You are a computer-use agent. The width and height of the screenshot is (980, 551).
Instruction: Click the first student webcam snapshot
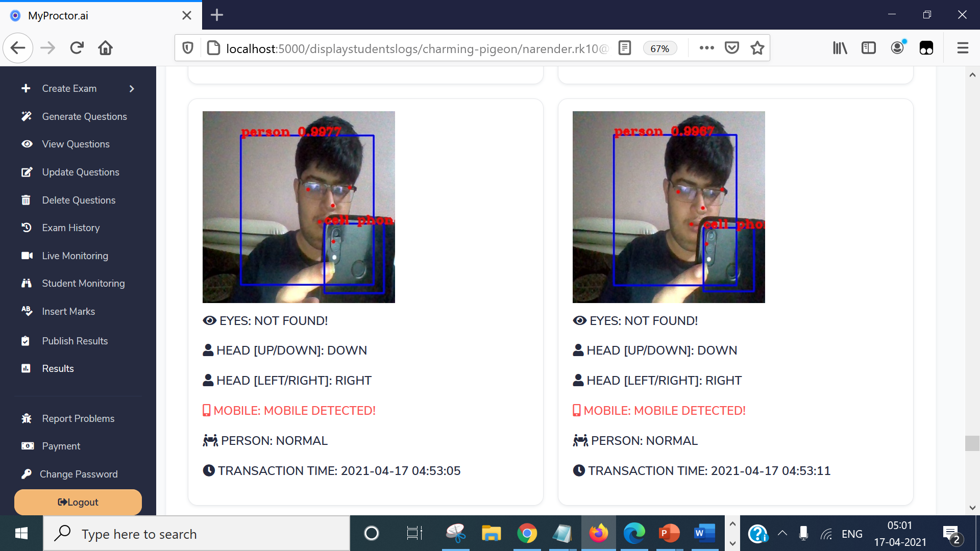point(299,207)
